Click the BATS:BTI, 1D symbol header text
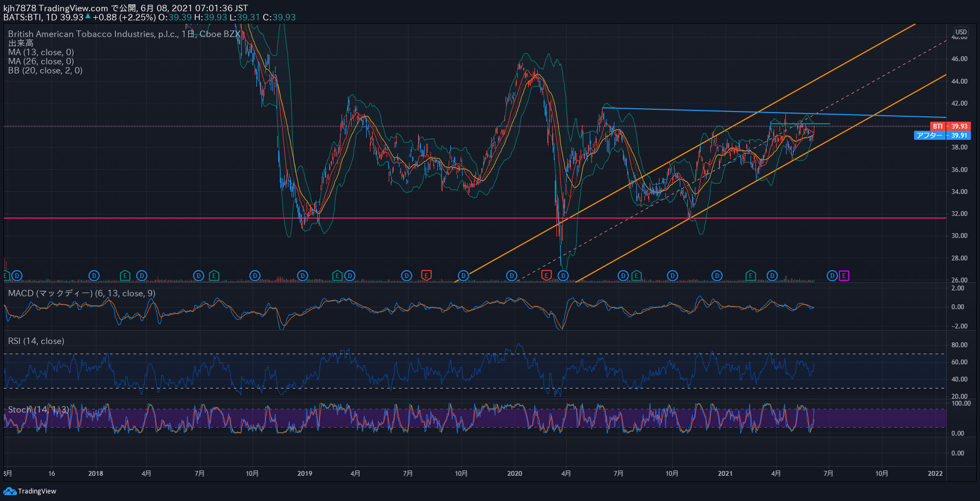The height and width of the screenshot is (501, 980). click(x=31, y=17)
